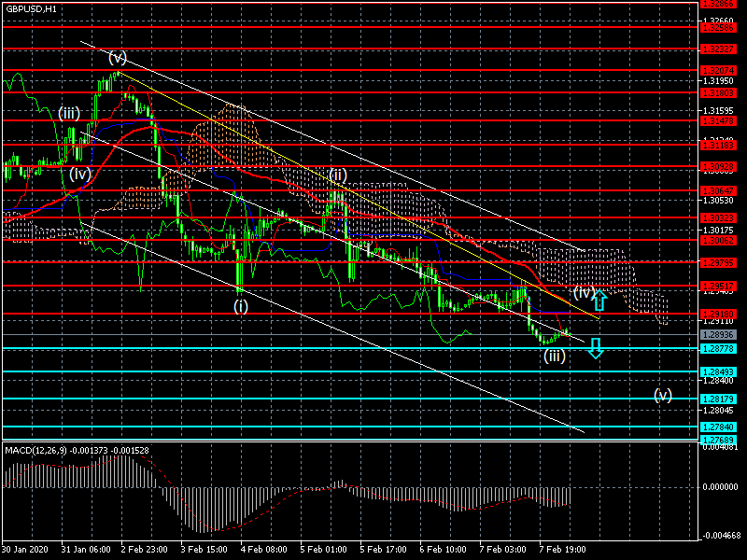
Task: Click the 1.29180 red price label
Action: [718, 314]
